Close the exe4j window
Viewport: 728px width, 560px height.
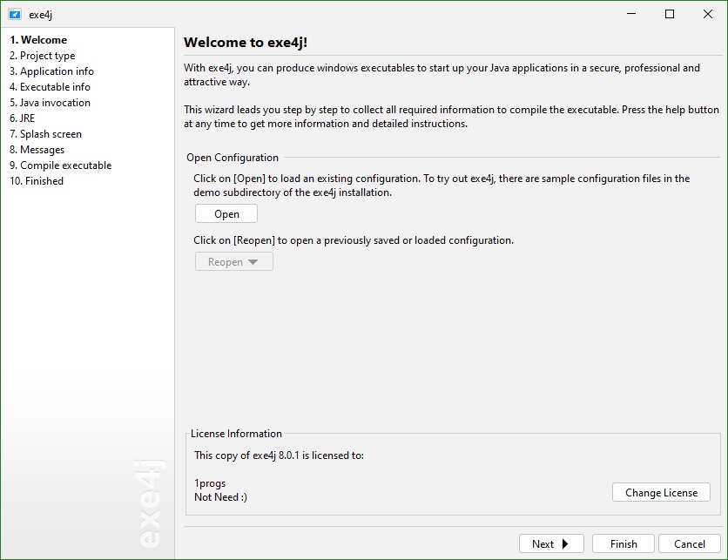tap(708, 14)
